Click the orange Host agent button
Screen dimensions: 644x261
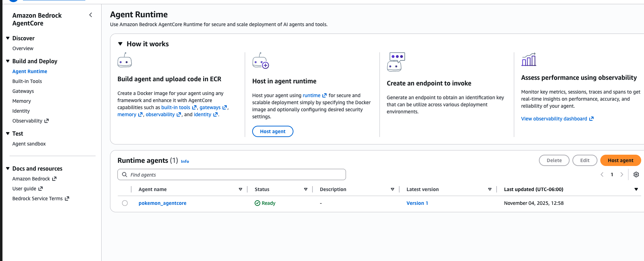click(620, 160)
